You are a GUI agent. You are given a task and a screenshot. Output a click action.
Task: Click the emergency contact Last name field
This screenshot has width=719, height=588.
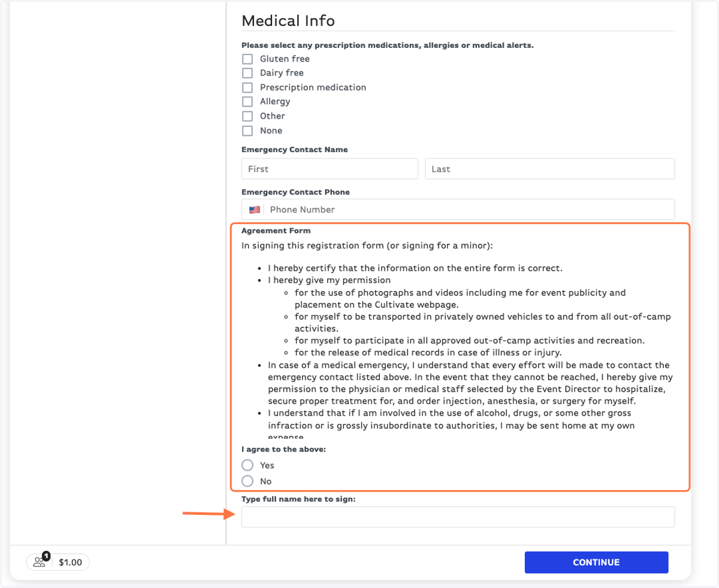550,169
